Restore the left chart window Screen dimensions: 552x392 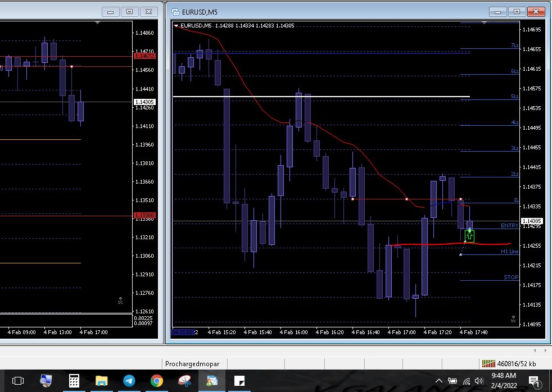[129, 12]
